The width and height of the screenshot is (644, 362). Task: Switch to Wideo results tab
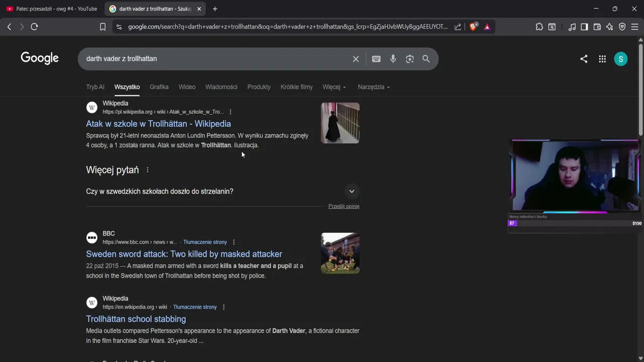tap(187, 87)
